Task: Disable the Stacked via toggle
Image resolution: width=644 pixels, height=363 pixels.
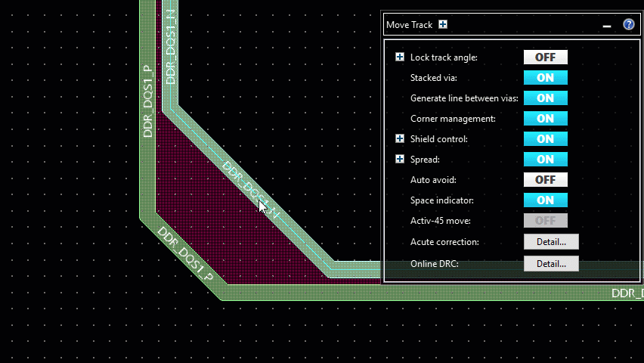Action: [x=545, y=78]
